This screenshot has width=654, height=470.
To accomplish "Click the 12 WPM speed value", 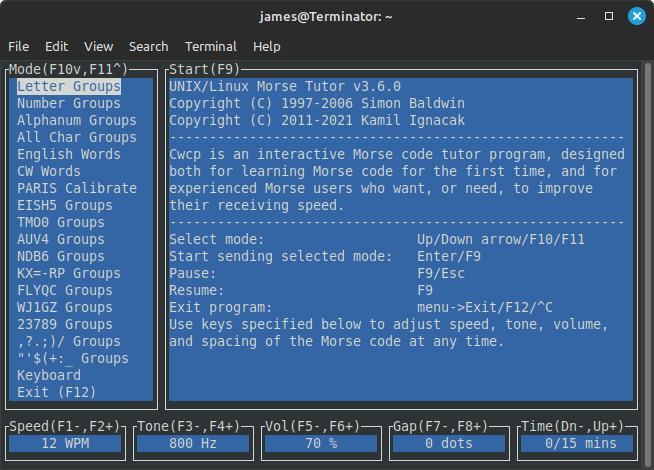I will click(x=65, y=443).
